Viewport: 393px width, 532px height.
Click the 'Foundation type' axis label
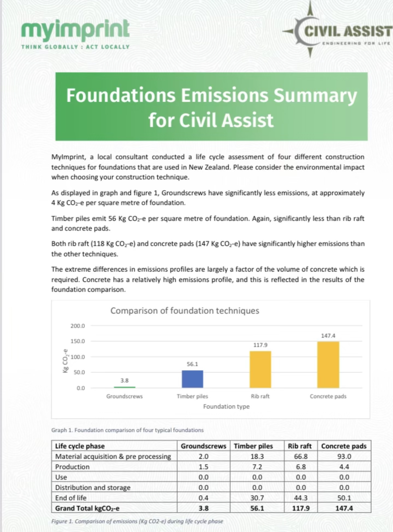coord(226,406)
